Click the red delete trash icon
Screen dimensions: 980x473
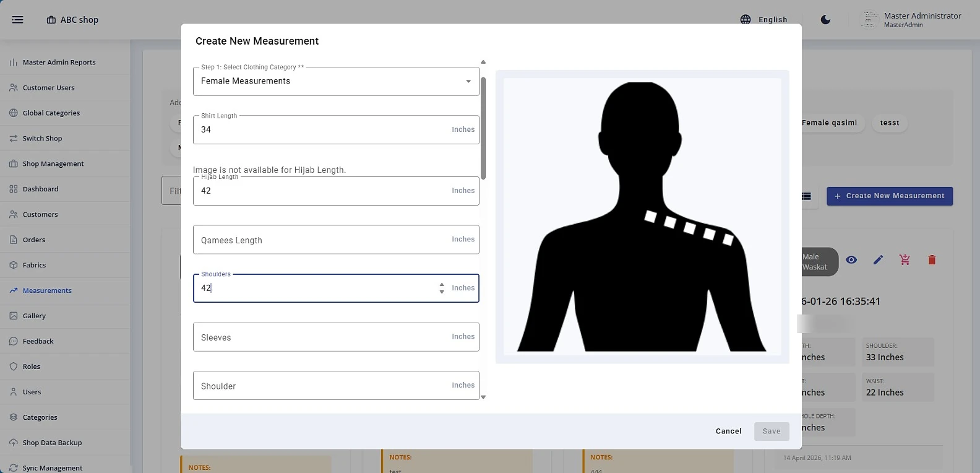pos(932,260)
